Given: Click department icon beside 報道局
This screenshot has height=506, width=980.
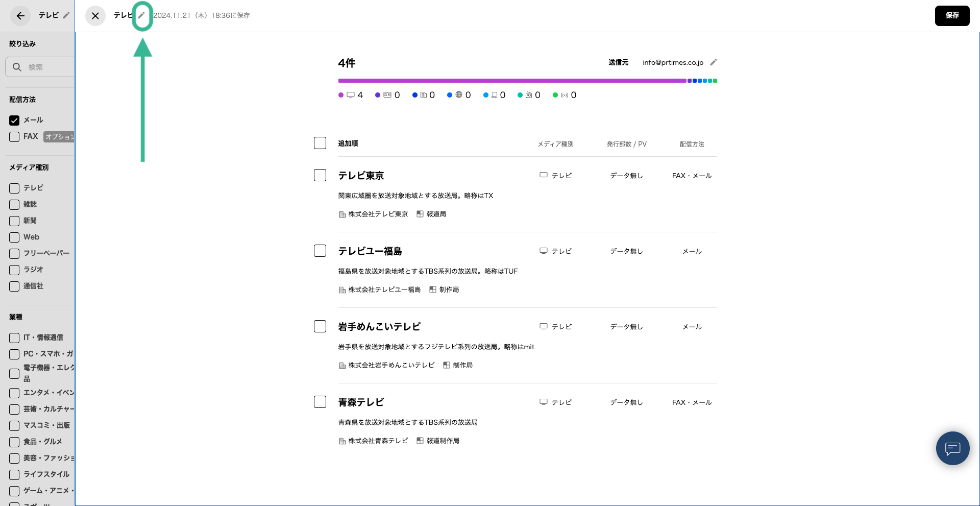Looking at the screenshot, I should [x=420, y=214].
